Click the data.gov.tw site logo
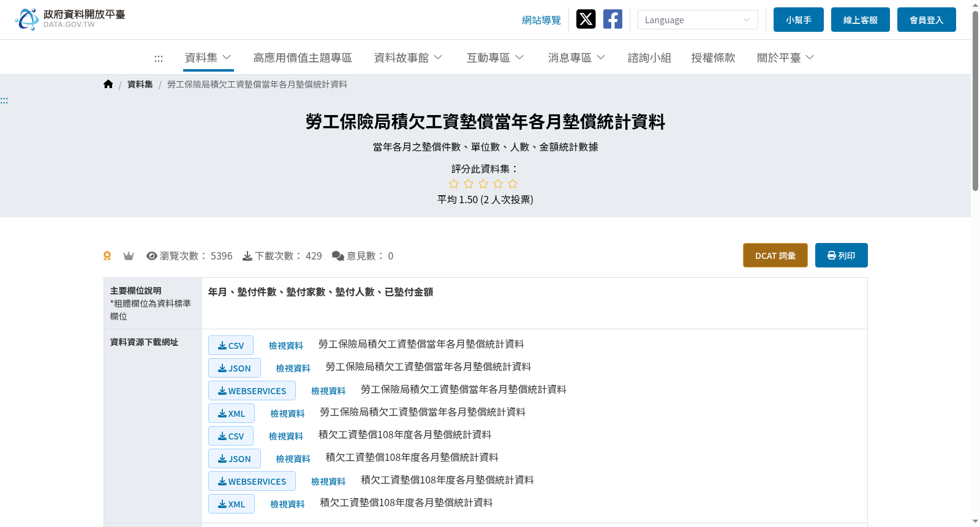The width and height of the screenshot is (980, 527). 70,19
